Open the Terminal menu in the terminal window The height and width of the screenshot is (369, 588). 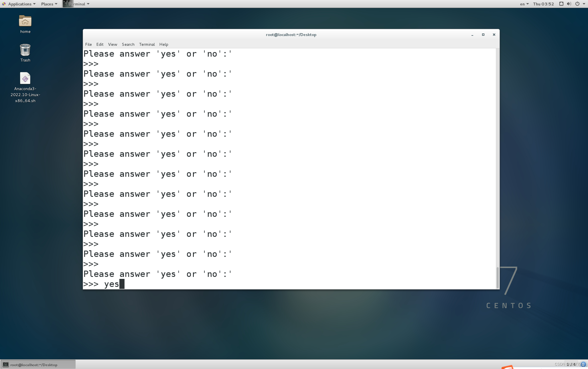[x=147, y=44]
